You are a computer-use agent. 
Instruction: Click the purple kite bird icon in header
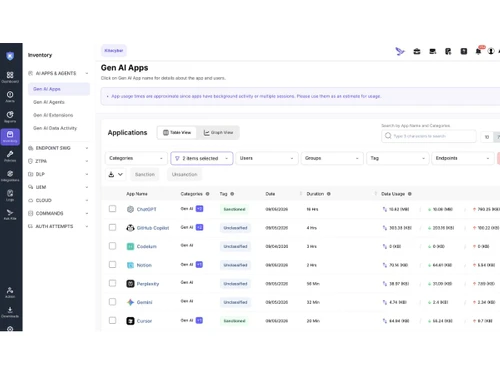(400, 51)
